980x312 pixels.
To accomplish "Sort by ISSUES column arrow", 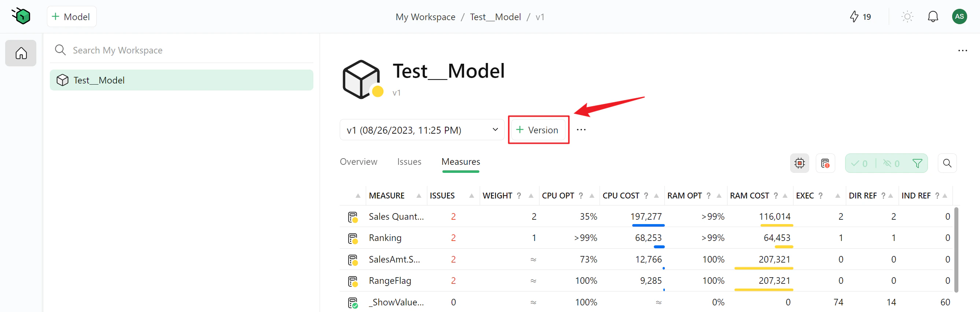I will point(471,196).
